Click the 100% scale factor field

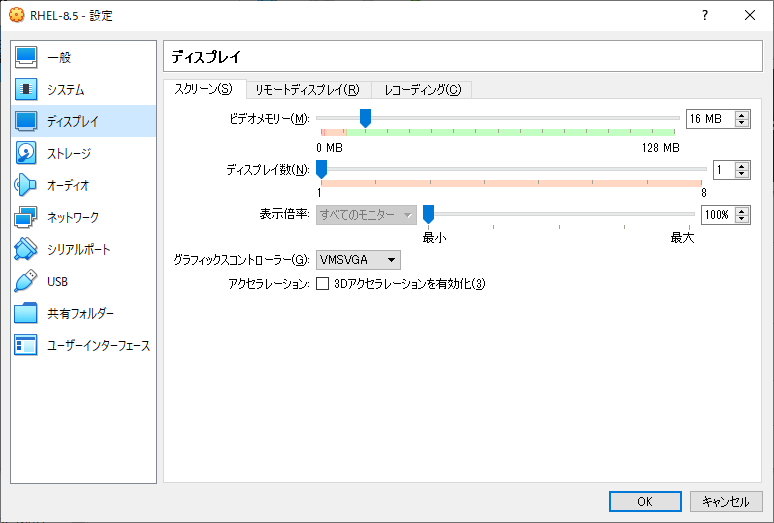point(718,215)
